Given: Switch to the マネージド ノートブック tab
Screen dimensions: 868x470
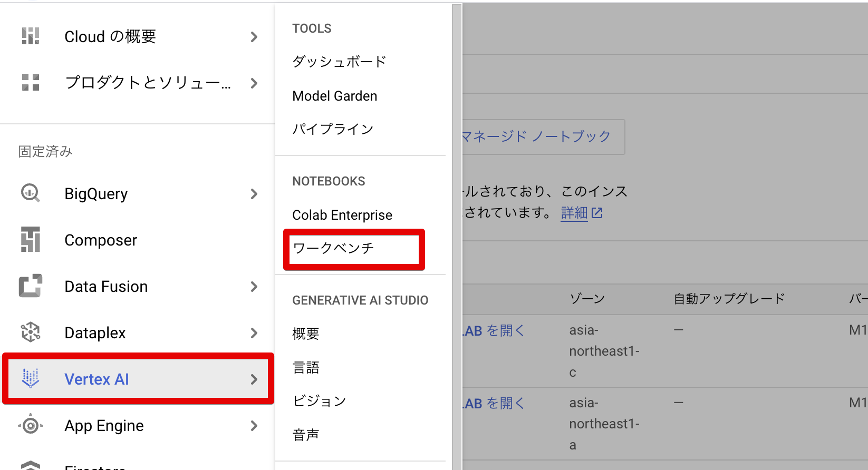Looking at the screenshot, I should tap(537, 137).
